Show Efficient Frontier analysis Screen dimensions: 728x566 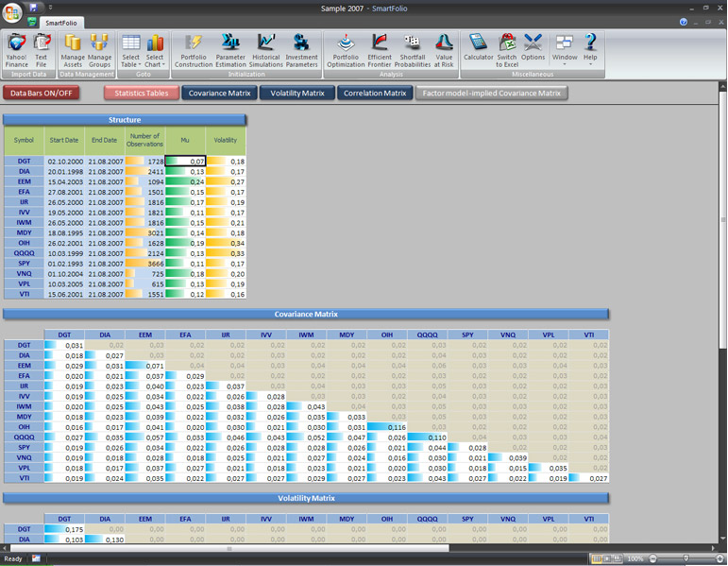pyautogui.click(x=380, y=50)
